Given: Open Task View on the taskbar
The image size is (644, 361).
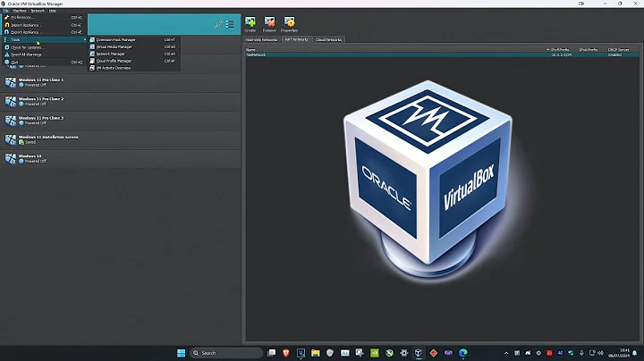Looking at the screenshot, I should pyautogui.click(x=272, y=353).
